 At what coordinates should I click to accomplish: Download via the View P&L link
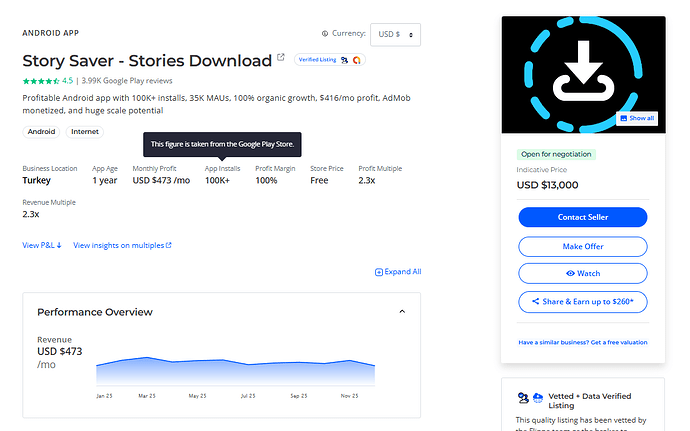[x=42, y=245]
